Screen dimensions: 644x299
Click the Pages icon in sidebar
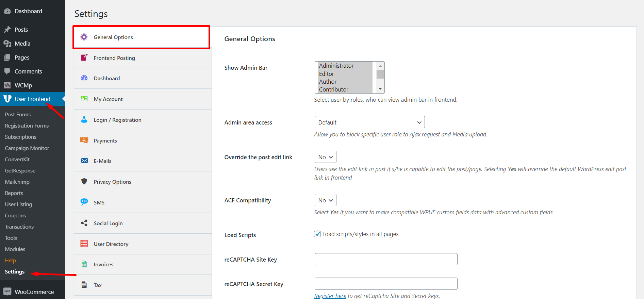[7, 57]
